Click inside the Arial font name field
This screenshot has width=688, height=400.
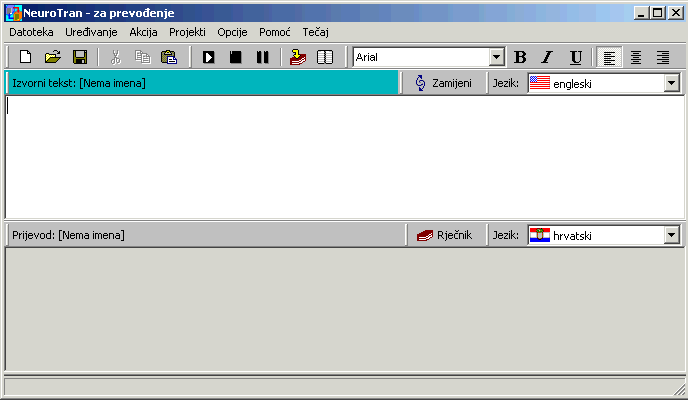tap(421, 57)
